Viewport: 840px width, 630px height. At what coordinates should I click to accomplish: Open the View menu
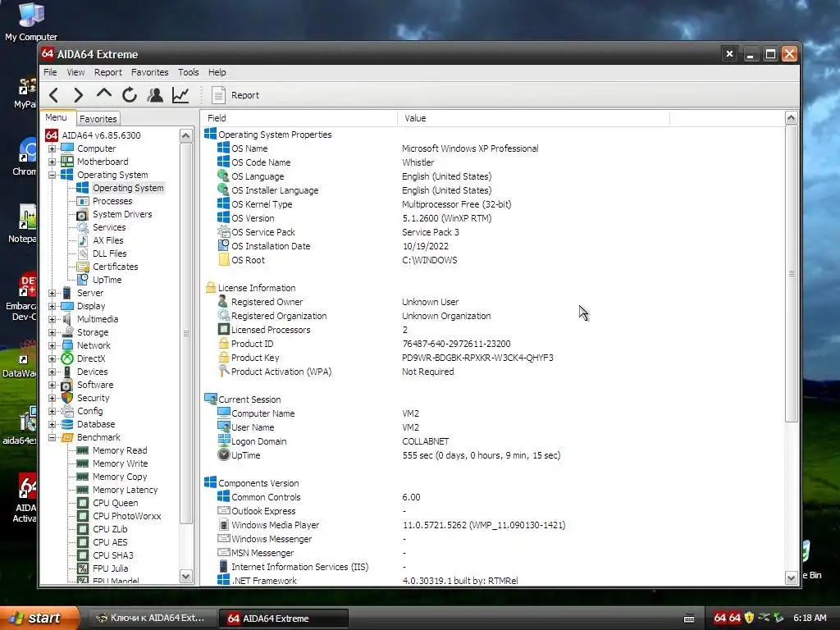[x=75, y=72]
